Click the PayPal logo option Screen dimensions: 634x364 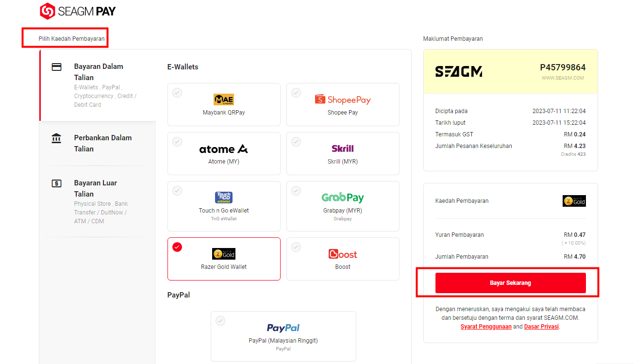pos(284,328)
